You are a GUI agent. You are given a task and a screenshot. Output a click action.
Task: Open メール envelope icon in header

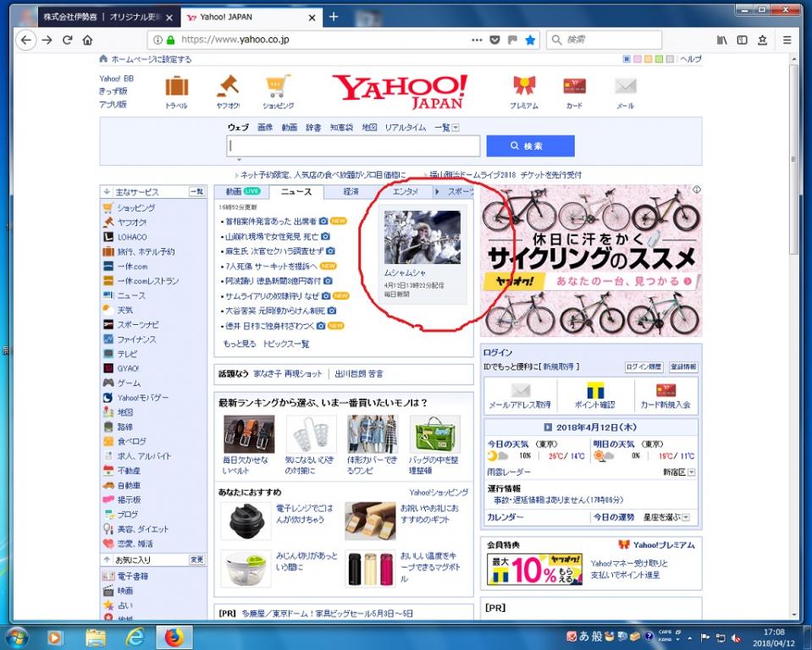tap(625, 86)
